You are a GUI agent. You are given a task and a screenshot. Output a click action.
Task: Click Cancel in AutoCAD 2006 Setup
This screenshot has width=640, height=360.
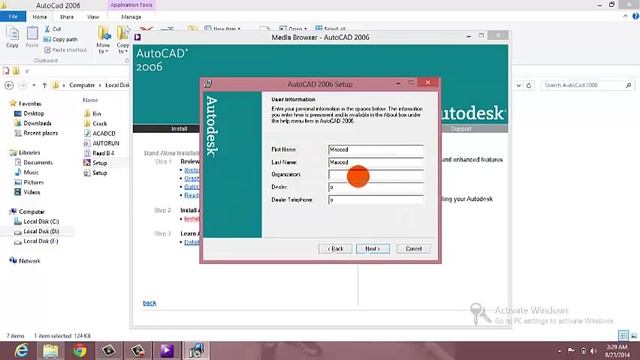pyautogui.click(x=413, y=249)
